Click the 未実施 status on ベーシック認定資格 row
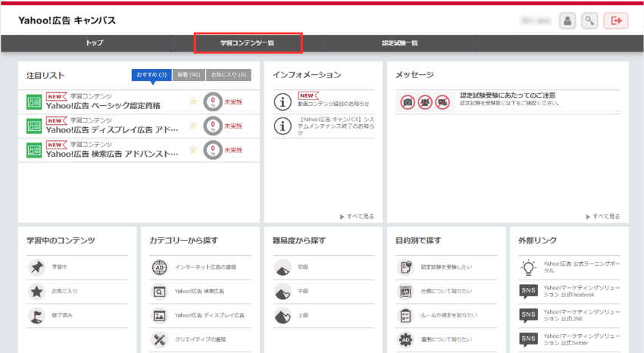This screenshot has height=353, width=644. click(233, 102)
